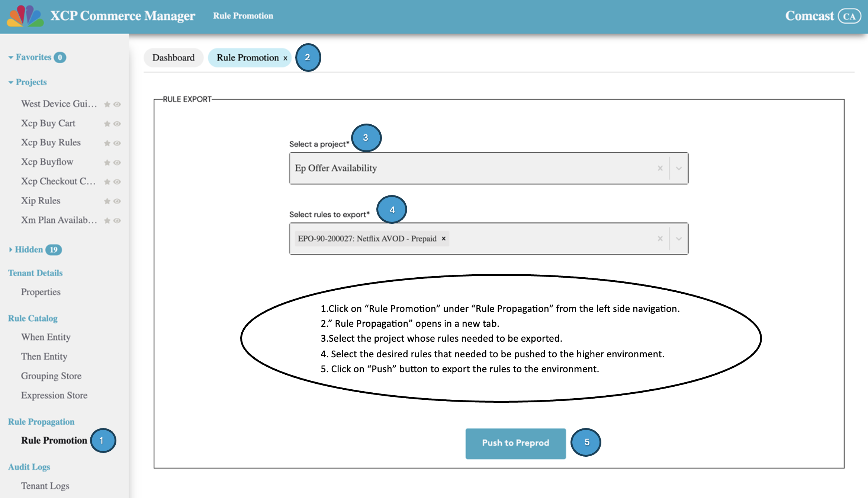Image resolution: width=868 pixels, height=498 pixels.
Task: Open the Xcp Checkout C project
Action: 58,181
